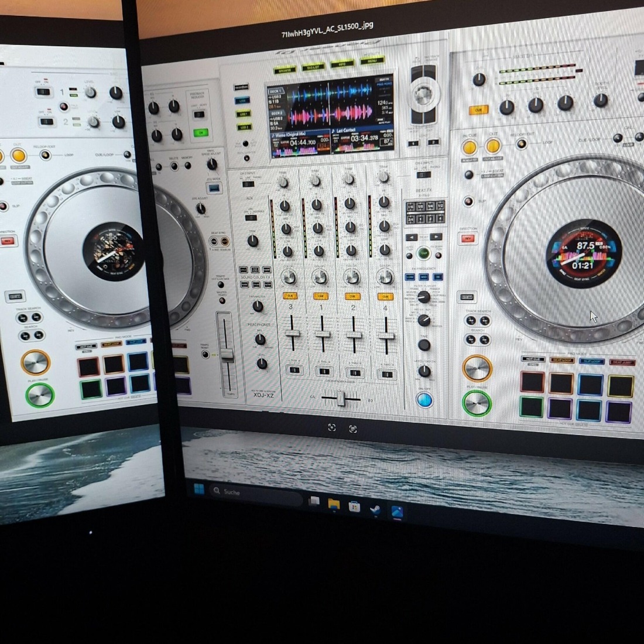Viewport: 644px width, 644px height.
Task: Click the main monitor right deck jog display showing 87.5
Action: [x=583, y=254]
